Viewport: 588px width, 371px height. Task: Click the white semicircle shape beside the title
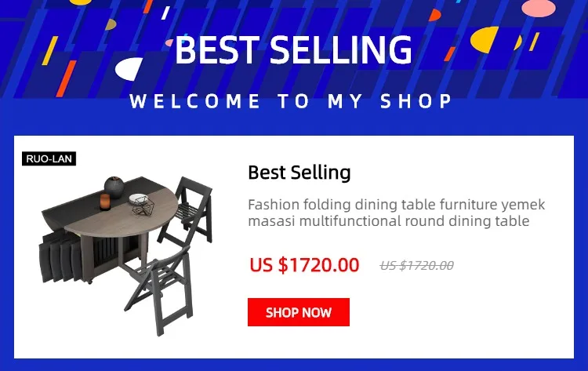pos(129,69)
